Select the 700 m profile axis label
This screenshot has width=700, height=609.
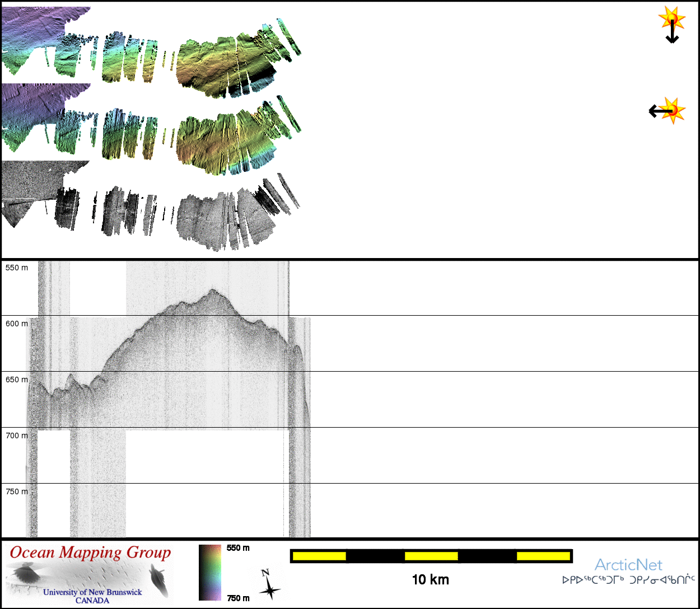click(17, 435)
